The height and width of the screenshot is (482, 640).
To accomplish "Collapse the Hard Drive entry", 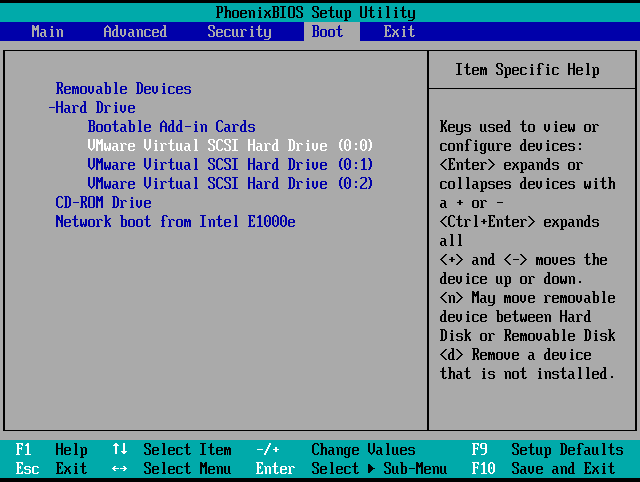I will 92,108.
